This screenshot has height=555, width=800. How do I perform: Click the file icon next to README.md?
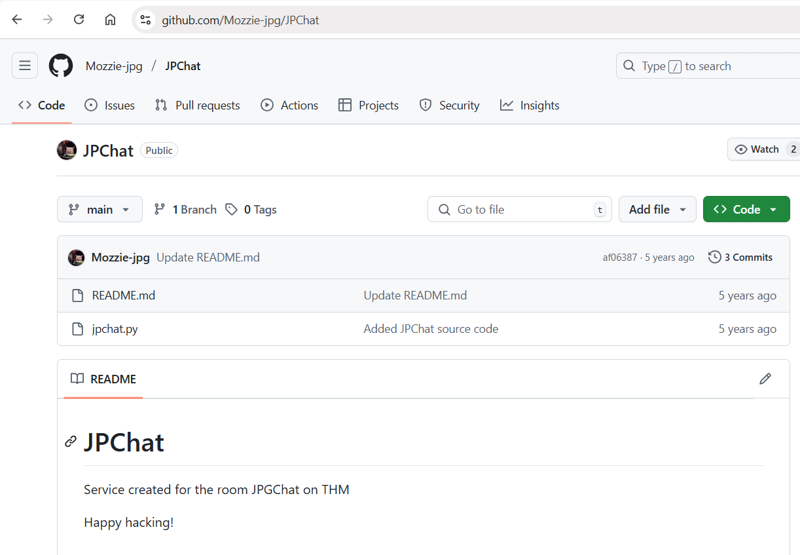point(78,296)
